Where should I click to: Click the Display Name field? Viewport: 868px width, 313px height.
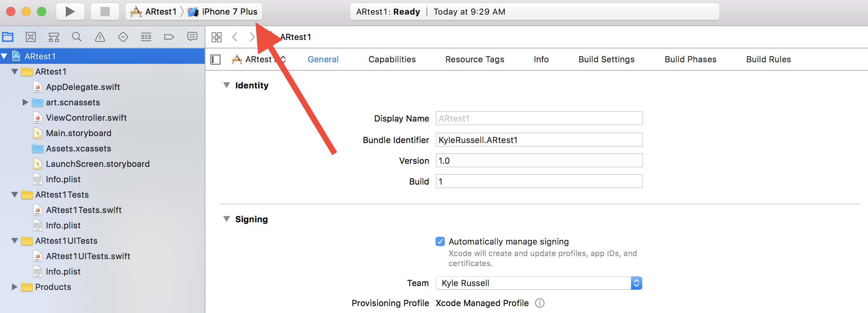point(539,118)
